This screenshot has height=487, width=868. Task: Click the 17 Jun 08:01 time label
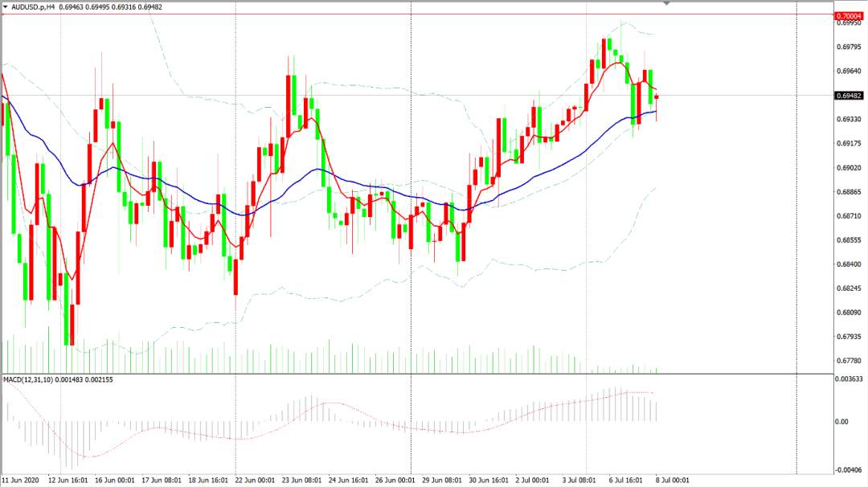pos(162,481)
